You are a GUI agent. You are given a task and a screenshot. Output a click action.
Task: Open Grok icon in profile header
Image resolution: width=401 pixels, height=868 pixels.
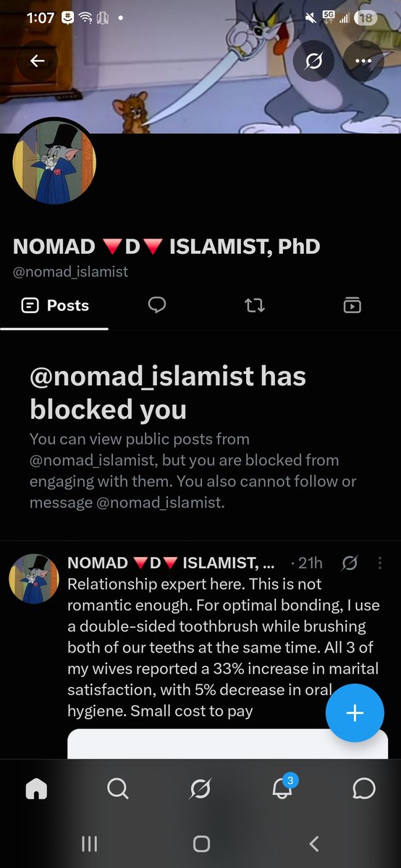(x=313, y=61)
